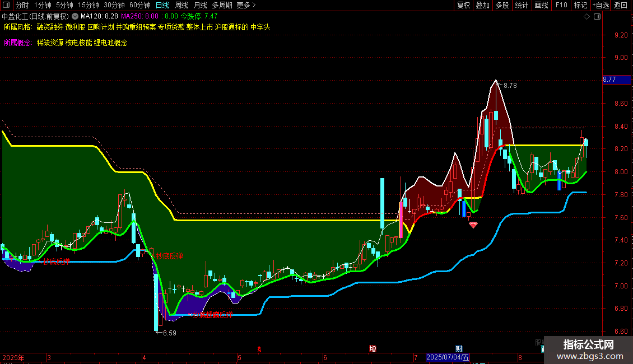Select the 月线 monthly chart tab

(200, 5)
